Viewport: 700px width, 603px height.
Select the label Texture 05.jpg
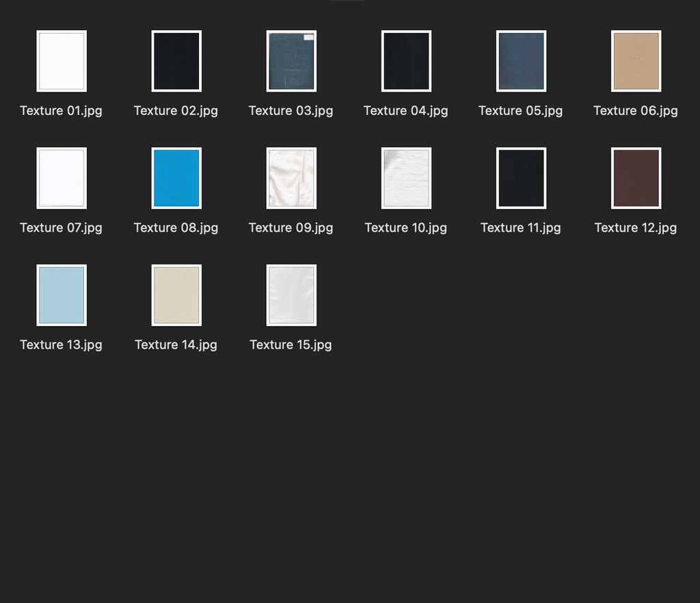click(520, 111)
